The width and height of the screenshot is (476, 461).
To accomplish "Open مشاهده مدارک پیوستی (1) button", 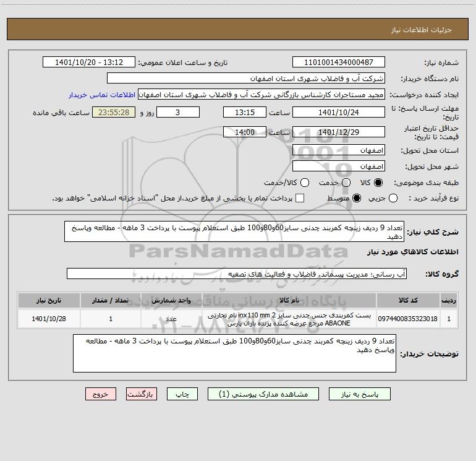I will 263,394.
